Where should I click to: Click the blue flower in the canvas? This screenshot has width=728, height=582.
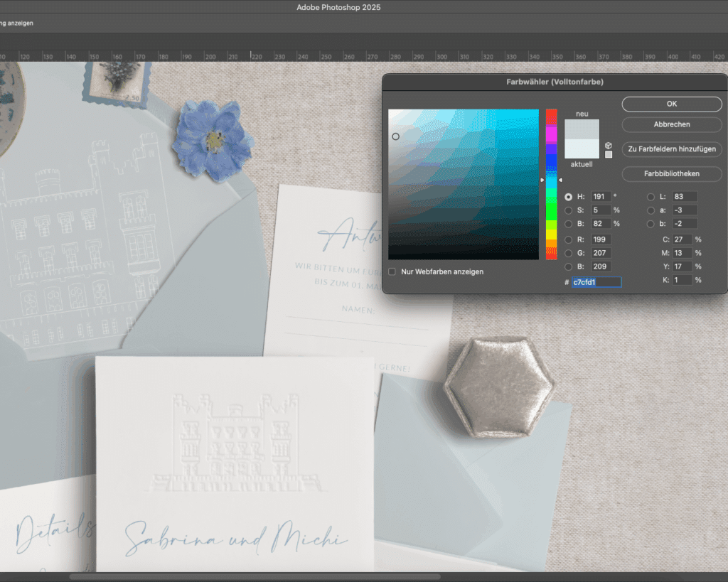[x=213, y=141]
